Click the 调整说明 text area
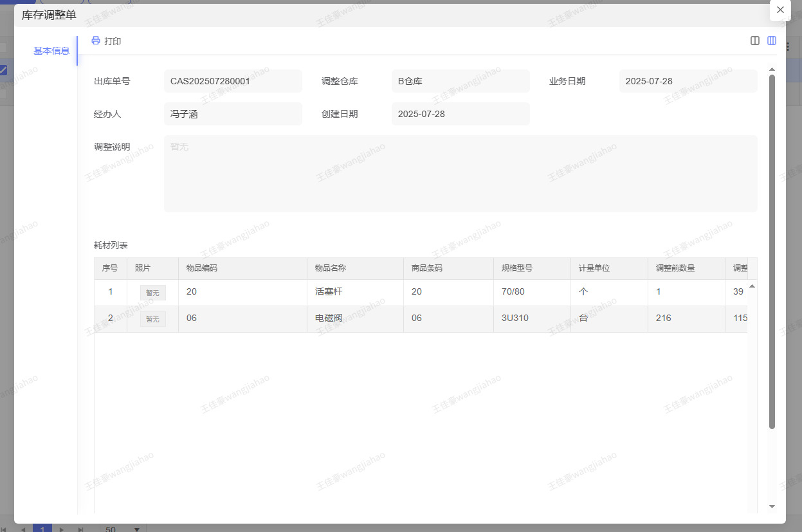The width and height of the screenshot is (802, 532). point(460,174)
